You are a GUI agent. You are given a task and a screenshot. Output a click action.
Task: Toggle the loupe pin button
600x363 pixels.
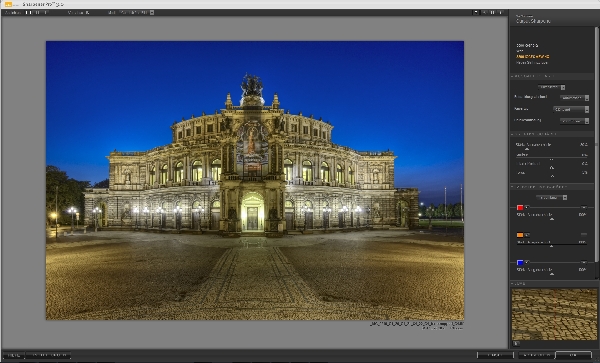tap(516, 343)
